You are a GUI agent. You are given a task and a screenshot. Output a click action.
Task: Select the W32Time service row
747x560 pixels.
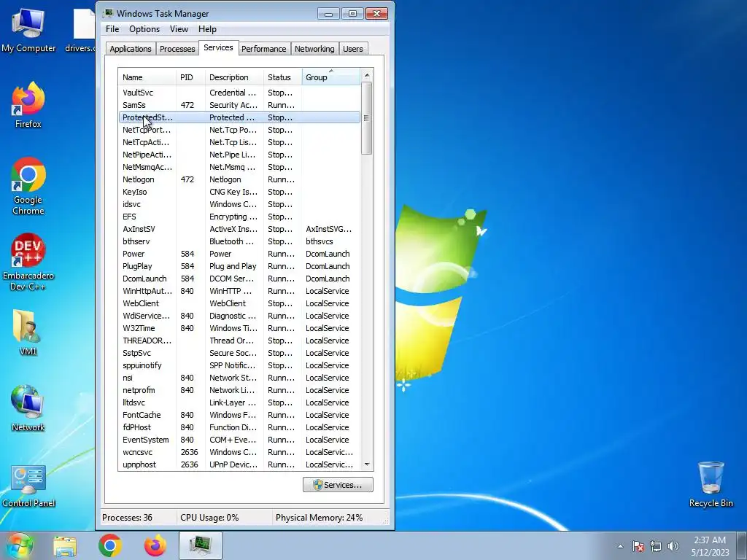pyautogui.click(x=239, y=327)
